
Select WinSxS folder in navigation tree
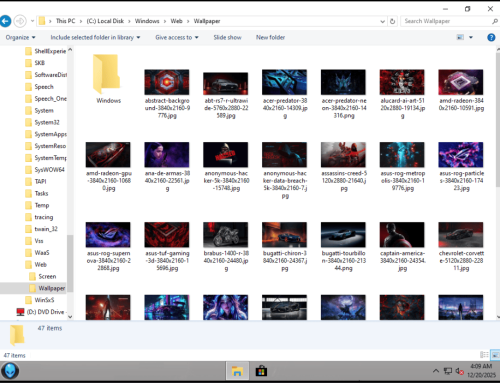[x=40, y=300]
